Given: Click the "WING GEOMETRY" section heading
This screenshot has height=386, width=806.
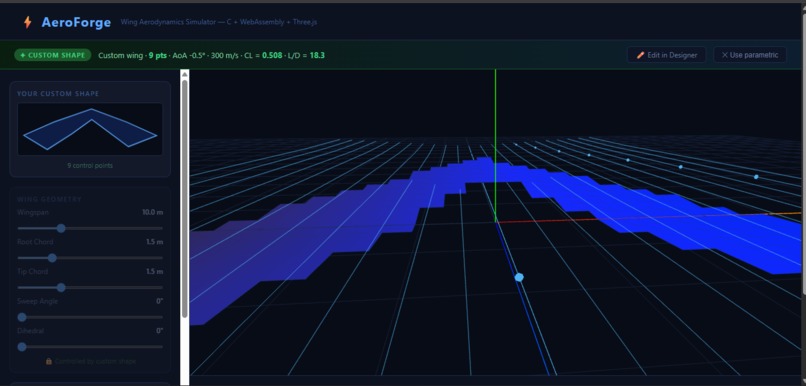Looking at the screenshot, I should click(49, 199).
